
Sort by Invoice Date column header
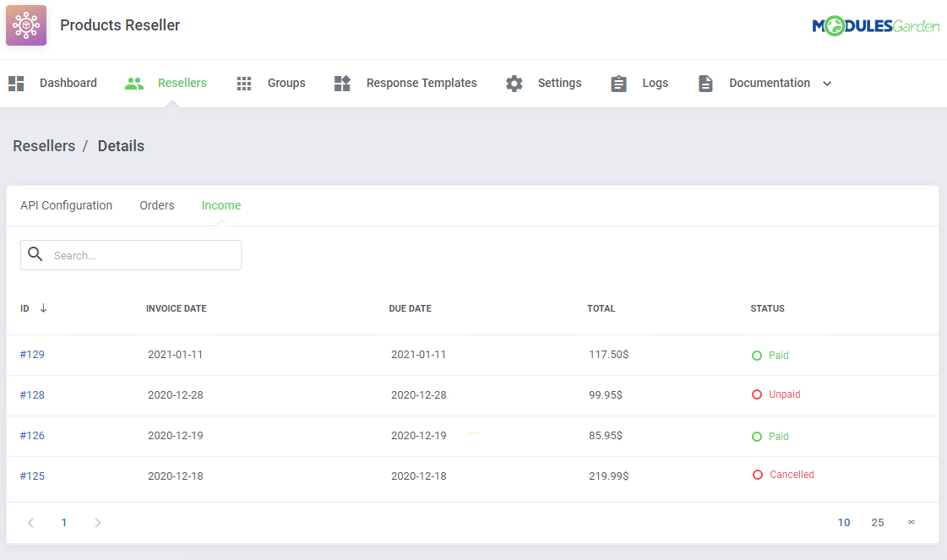177,308
